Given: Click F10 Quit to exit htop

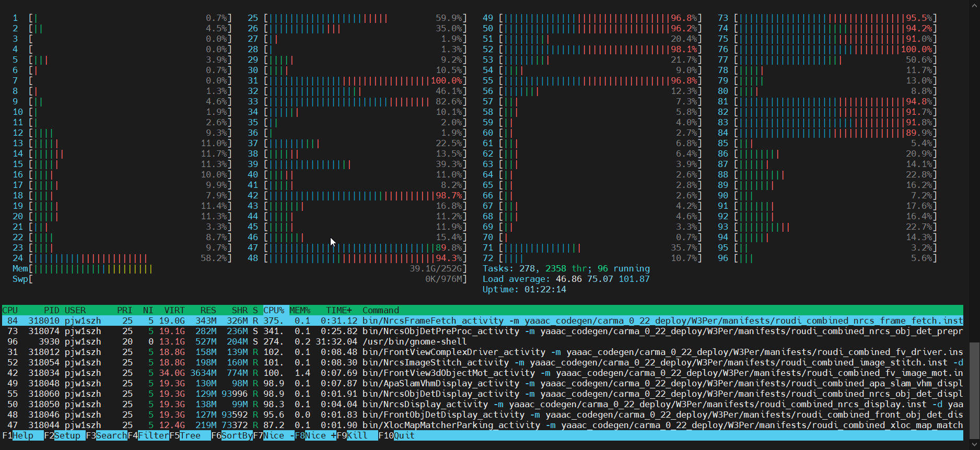Looking at the screenshot, I should (396, 435).
